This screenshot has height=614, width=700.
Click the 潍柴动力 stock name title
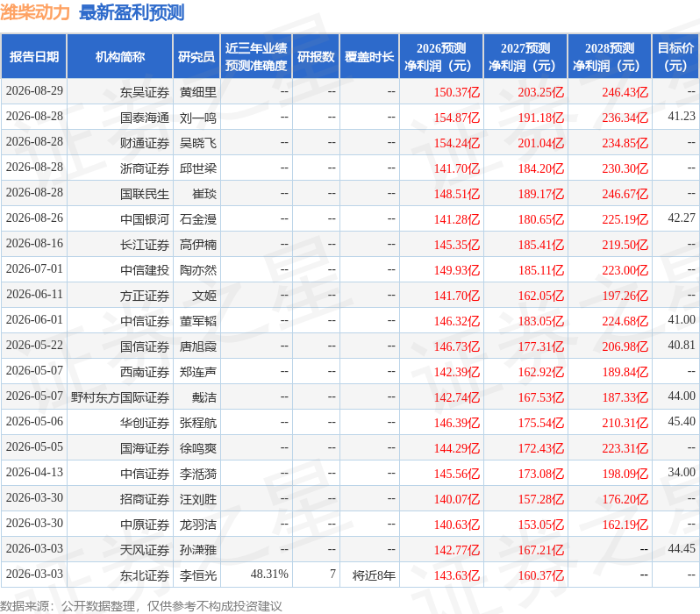tap(35, 12)
